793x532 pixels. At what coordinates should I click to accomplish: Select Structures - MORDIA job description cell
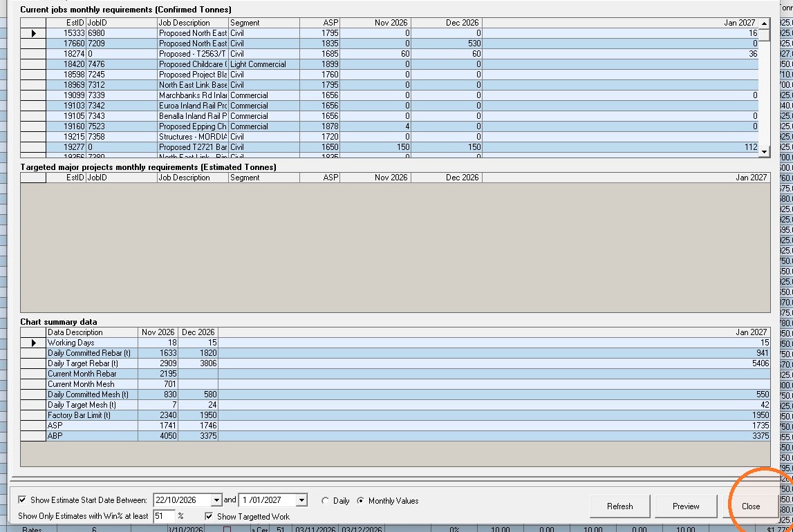pyautogui.click(x=193, y=137)
